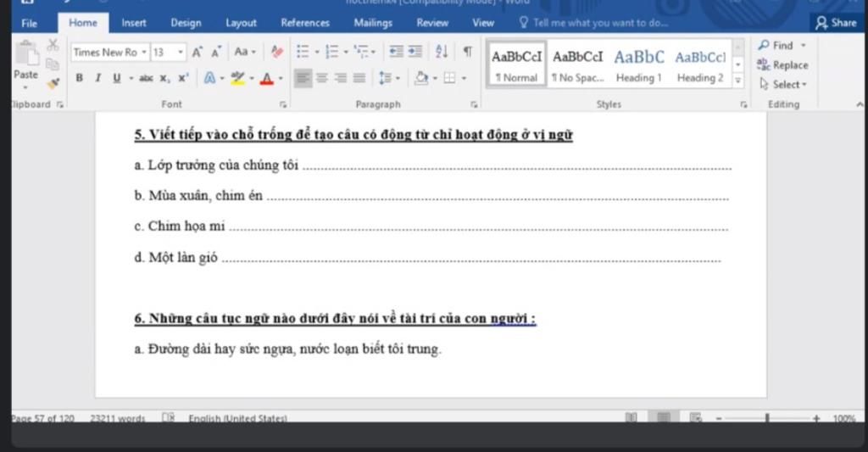868x452 pixels.
Task: Toggle Italic formatting
Action: click(98, 78)
